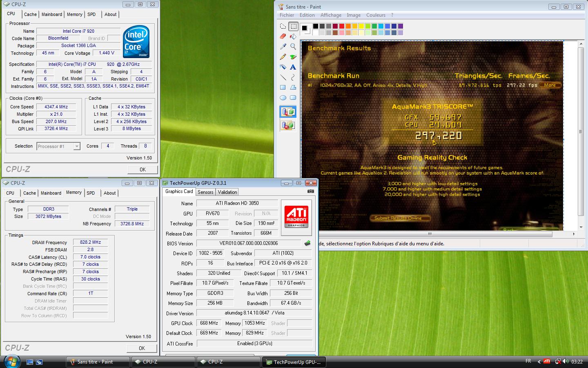Click the GPU-Z camera screenshot icon
The image size is (588, 368).
(x=310, y=191)
